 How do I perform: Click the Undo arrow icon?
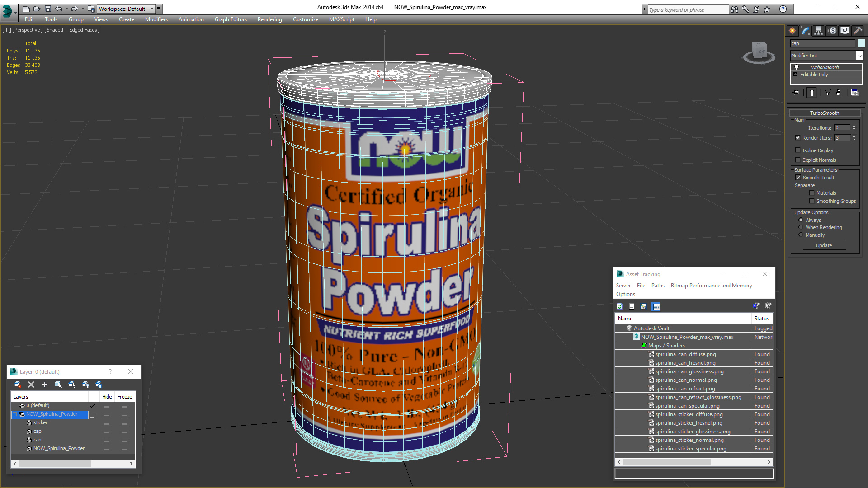coord(58,9)
